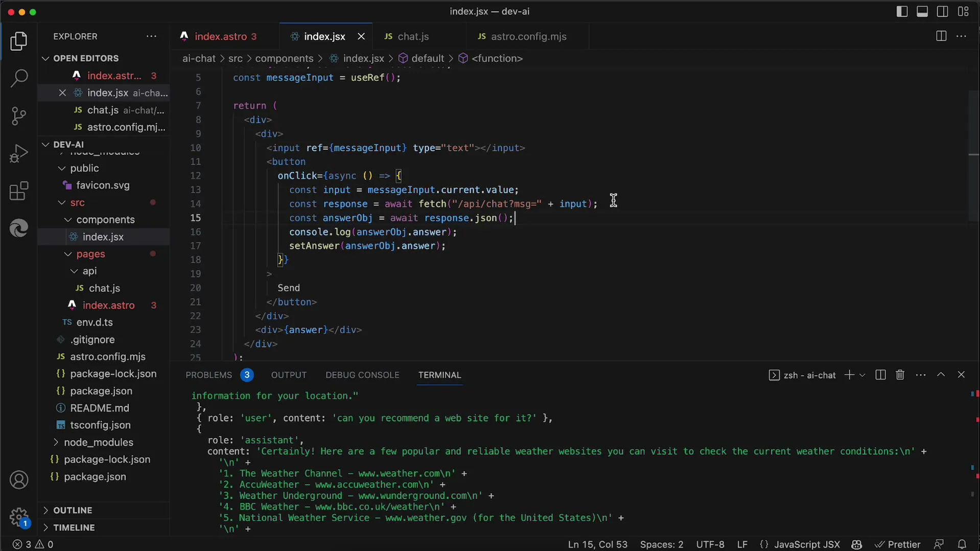Collapse the Open Editors section
The height and width of the screenshot is (551, 980).
[x=45, y=58]
